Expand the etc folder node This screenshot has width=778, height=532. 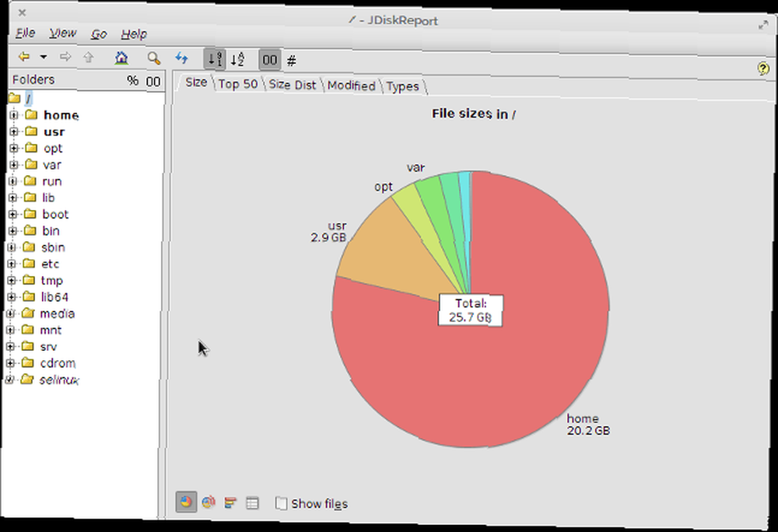[x=12, y=263]
